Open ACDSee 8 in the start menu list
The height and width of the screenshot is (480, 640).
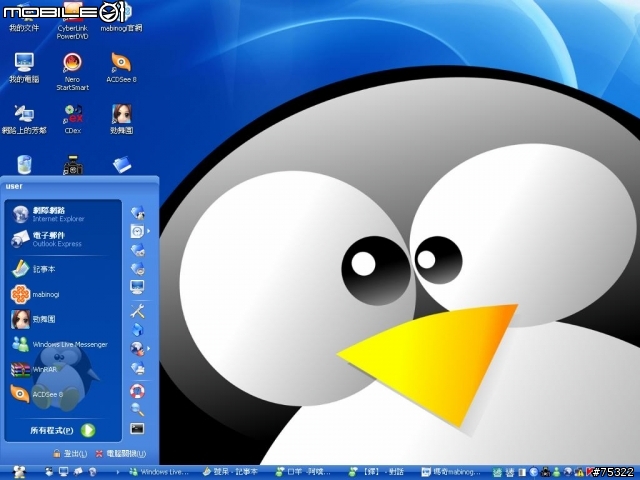61,394
